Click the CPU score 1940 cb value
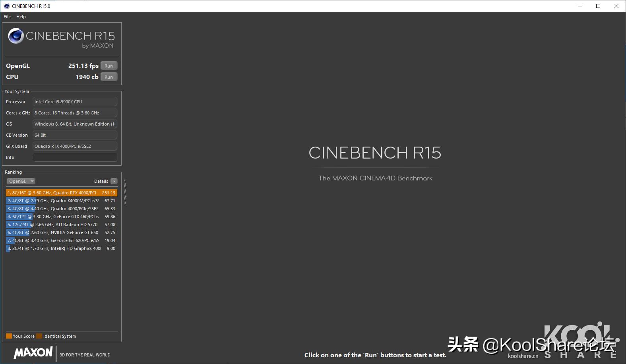 [87, 77]
